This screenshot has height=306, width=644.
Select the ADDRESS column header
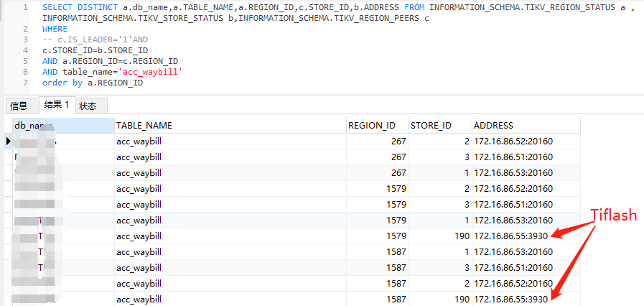(x=494, y=126)
